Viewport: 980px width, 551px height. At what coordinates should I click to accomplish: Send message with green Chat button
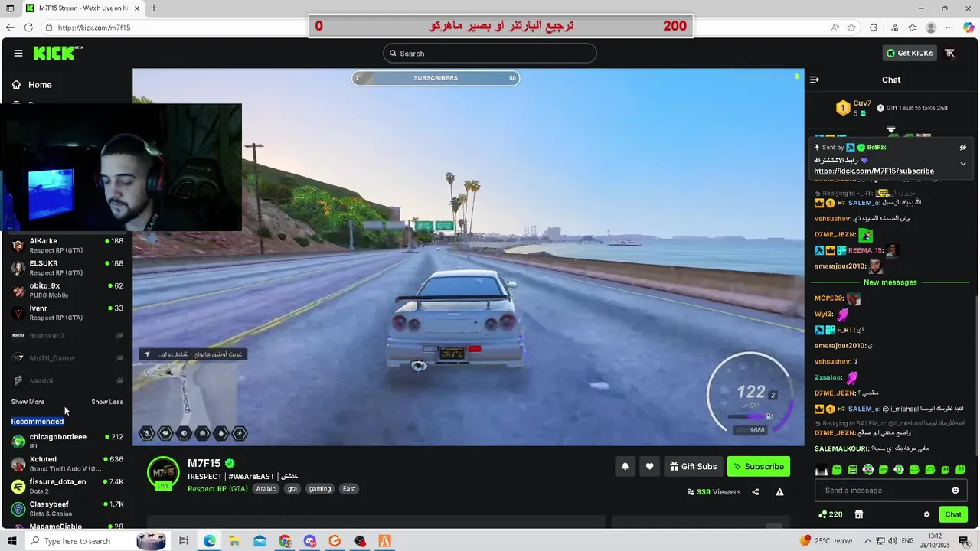tap(953, 514)
